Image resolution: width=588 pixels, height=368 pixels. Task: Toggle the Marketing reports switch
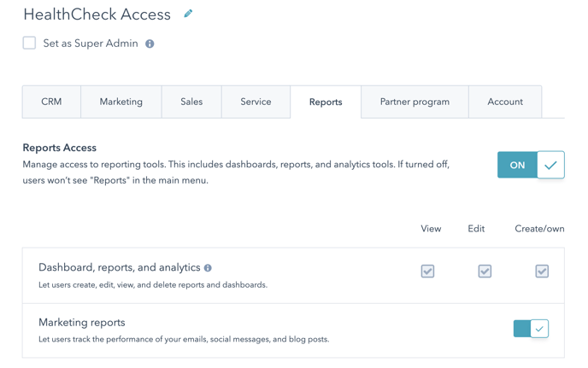click(x=531, y=329)
